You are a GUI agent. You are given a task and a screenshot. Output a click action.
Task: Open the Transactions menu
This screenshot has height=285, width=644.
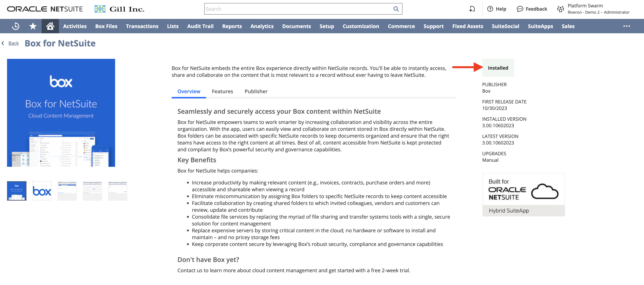click(142, 26)
